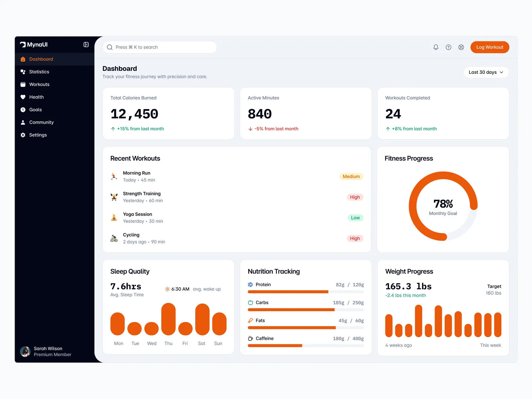
Task: Click the 78% Monthly Goal ring
Action: coord(443,206)
